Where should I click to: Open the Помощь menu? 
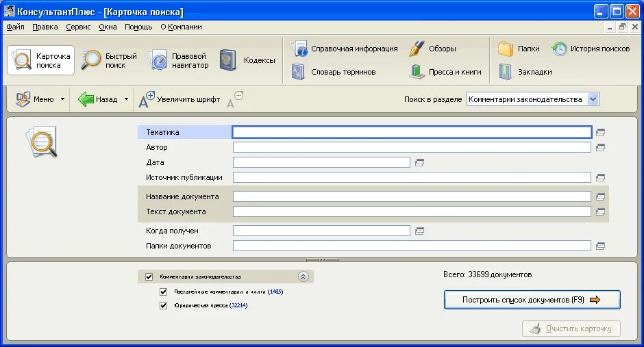coord(138,27)
